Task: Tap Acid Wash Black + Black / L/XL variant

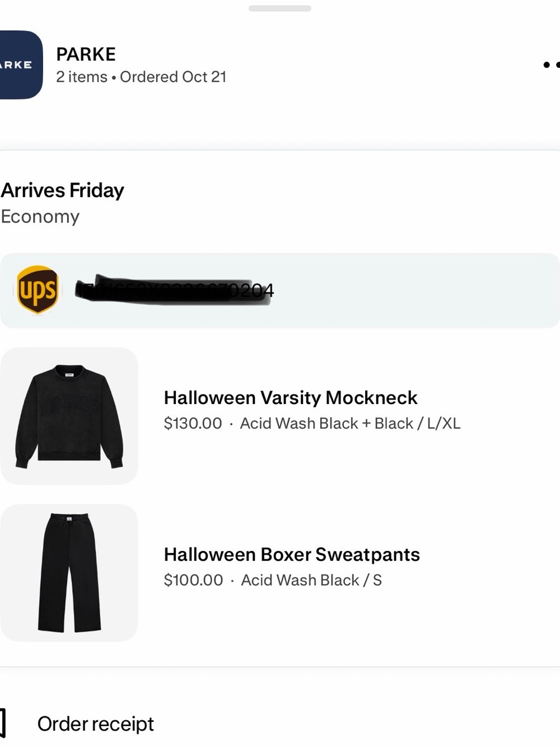Action: pyautogui.click(x=350, y=423)
